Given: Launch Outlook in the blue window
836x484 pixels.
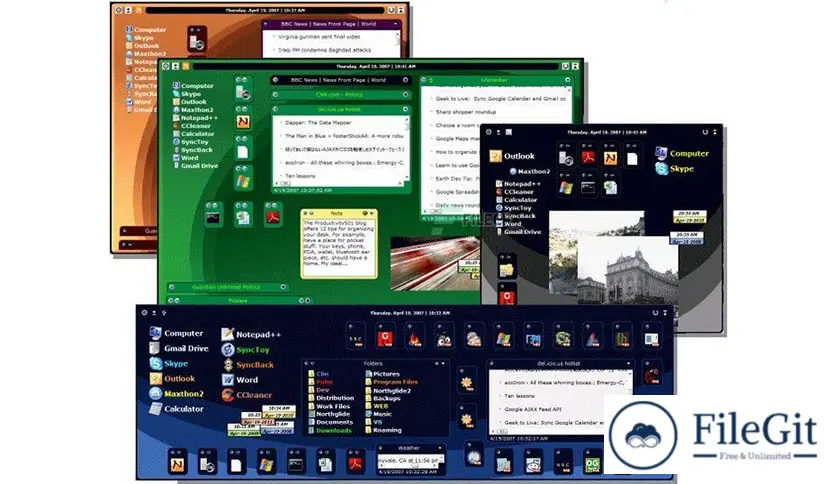Looking at the screenshot, I should (172, 378).
